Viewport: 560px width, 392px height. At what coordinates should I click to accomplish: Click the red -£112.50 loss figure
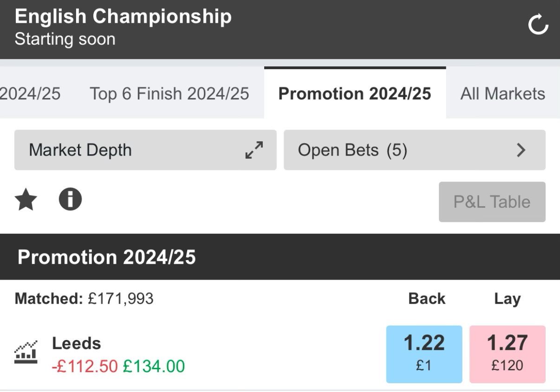coord(85,366)
